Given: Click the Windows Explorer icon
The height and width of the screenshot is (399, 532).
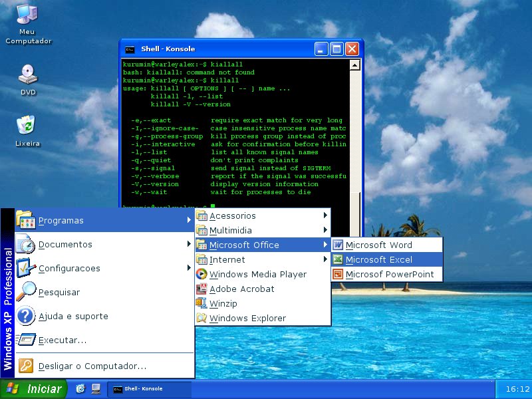Looking at the screenshot, I should (201, 318).
